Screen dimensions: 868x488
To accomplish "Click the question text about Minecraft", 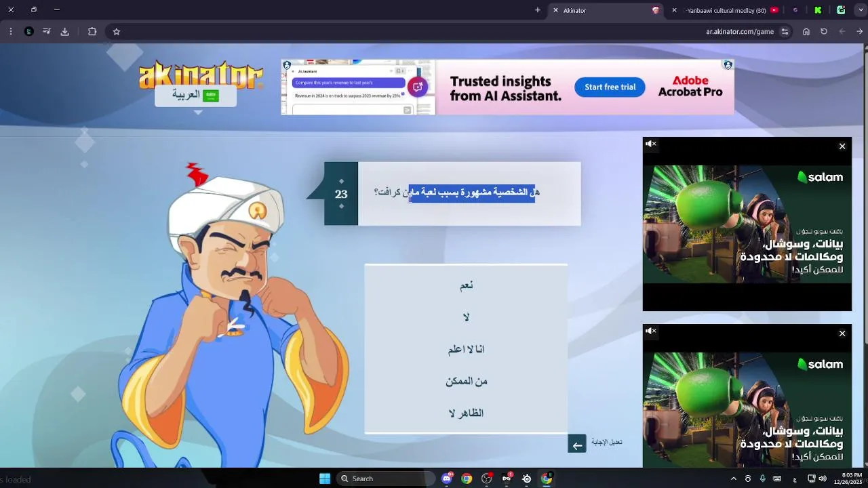I will pyautogui.click(x=456, y=192).
